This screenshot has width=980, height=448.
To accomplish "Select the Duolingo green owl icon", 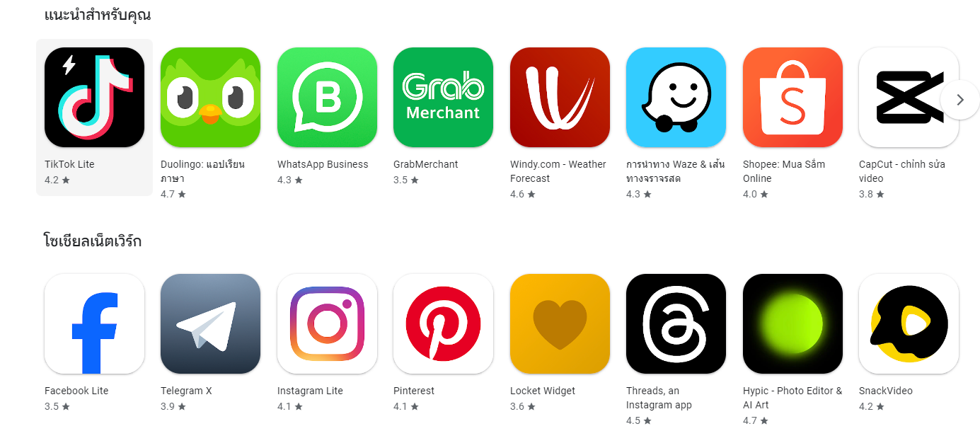I will (x=210, y=97).
